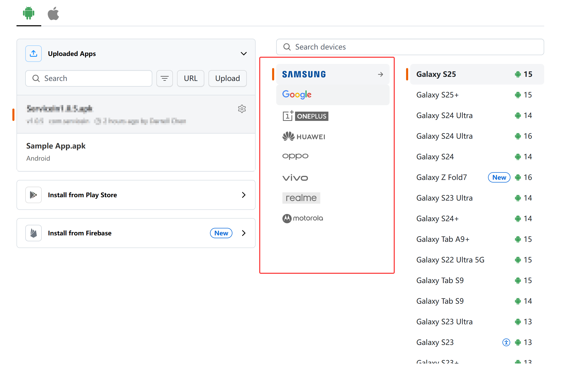Choose the Huawei brand logo
588x380 pixels.
pos(304,136)
